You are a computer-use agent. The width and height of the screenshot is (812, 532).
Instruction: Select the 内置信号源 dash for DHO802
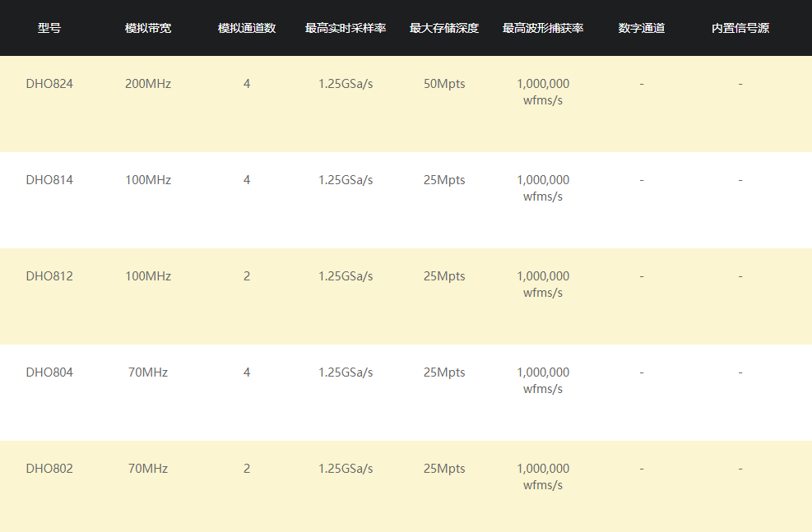740,470
